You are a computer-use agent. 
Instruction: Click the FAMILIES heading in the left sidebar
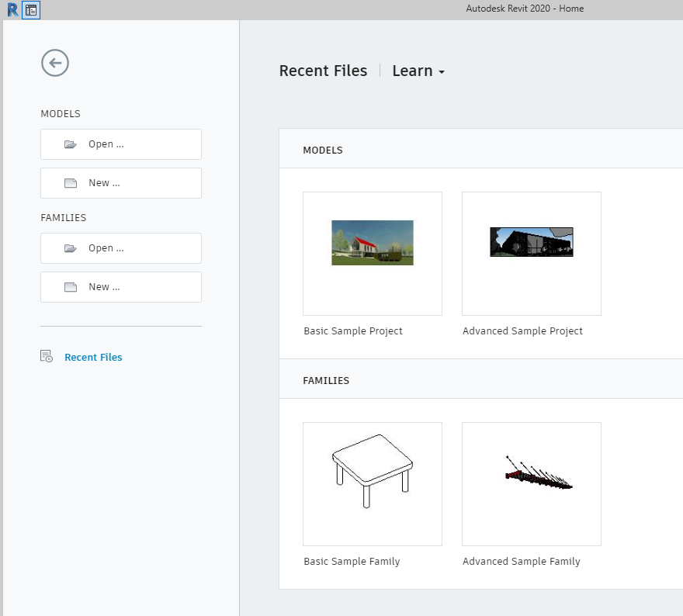64,218
